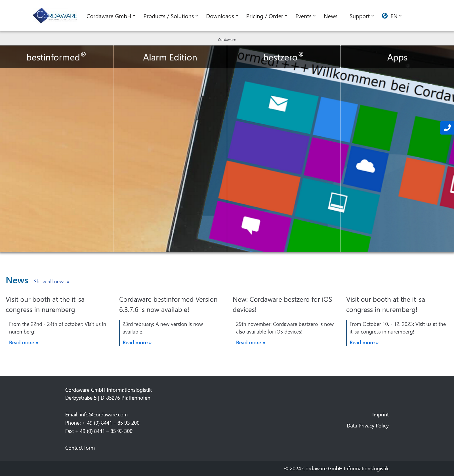
Task: Click the fax number ending 85 93 300
Action: coord(104,431)
